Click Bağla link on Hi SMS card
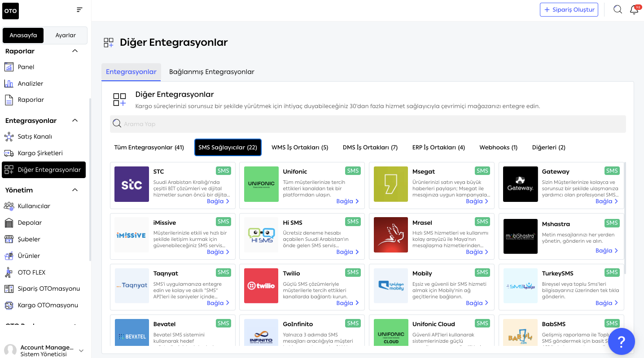The image size is (644, 358). pyautogui.click(x=348, y=252)
